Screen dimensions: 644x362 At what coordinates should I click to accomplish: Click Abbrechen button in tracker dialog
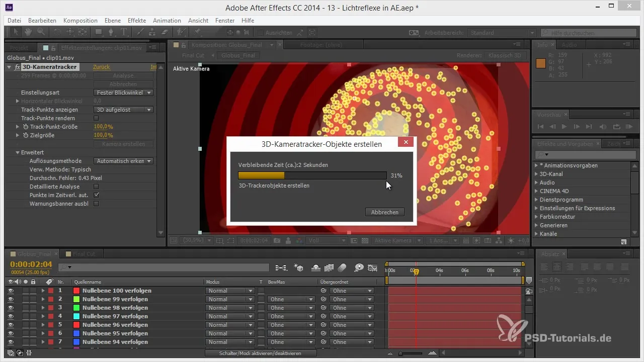385,212
